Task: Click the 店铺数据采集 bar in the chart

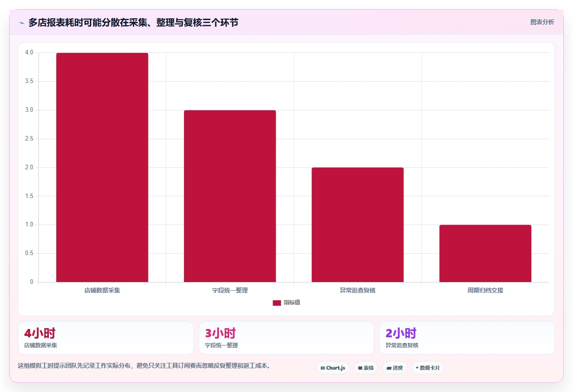Action: (x=102, y=167)
